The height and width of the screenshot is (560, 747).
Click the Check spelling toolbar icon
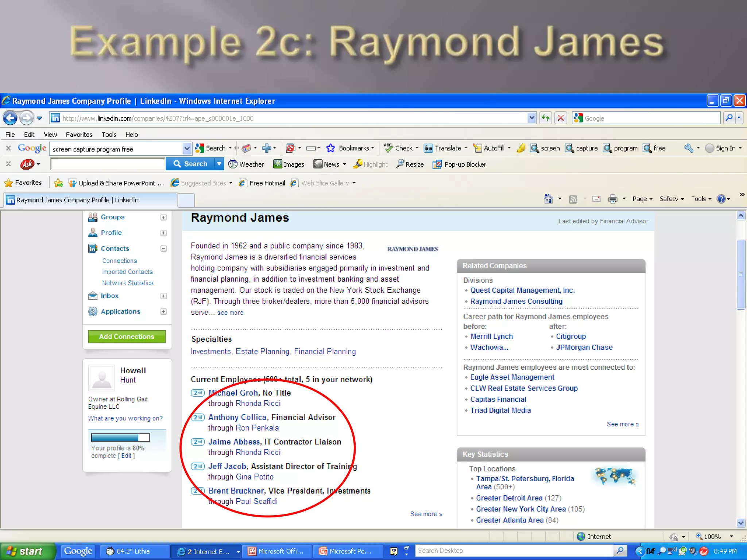[x=388, y=148]
